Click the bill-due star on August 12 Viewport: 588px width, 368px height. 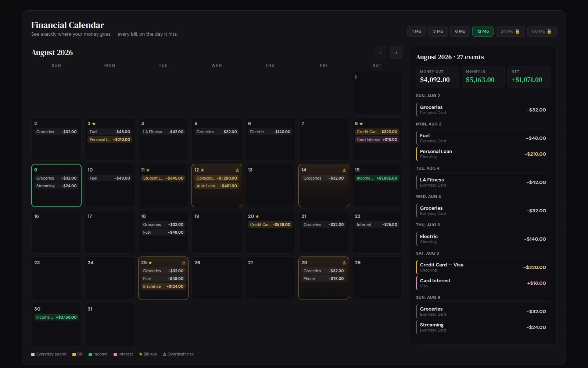coord(202,170)
